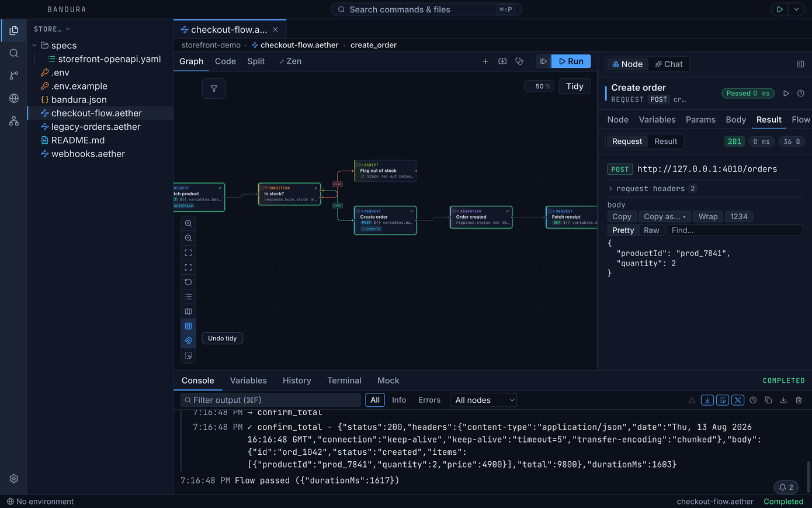812x508 pixels.
Task: Open the graph filter funnel button
Action: [214, 88]
